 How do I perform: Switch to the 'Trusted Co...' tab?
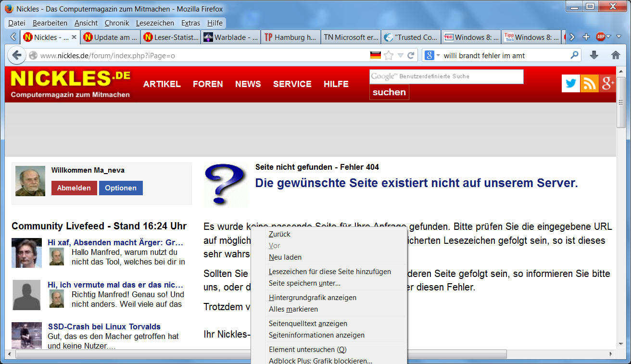pos(411,37)
